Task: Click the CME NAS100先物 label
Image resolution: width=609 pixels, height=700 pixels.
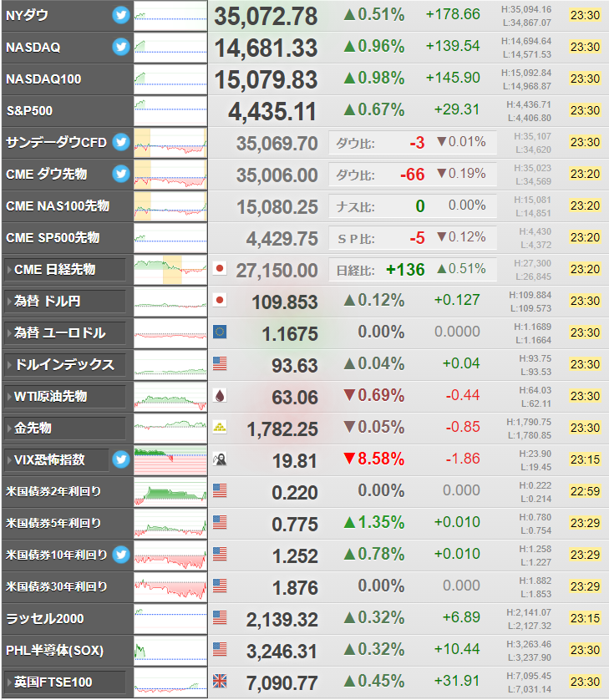Action: click(x=58, y=205)
